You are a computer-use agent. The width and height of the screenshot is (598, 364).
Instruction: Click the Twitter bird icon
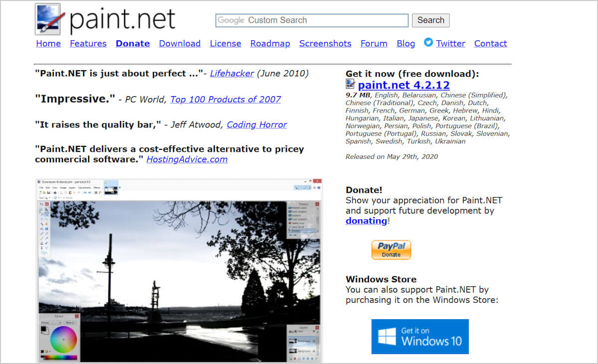(429, 42)
